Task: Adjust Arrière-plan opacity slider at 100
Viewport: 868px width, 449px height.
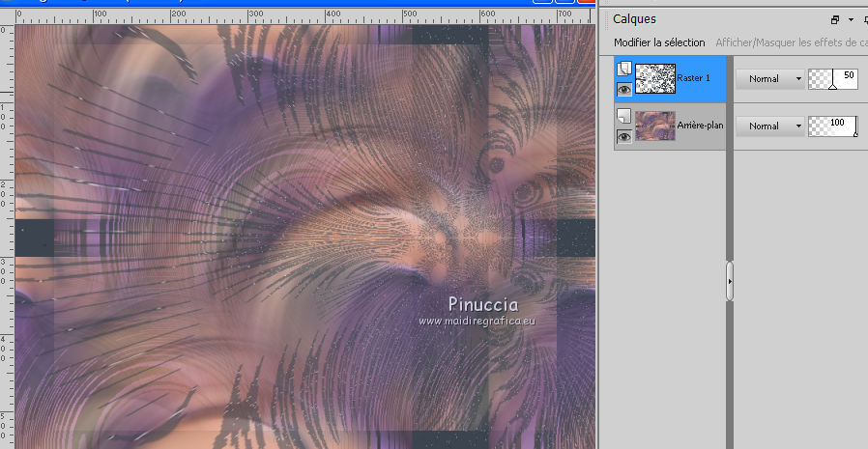Action: coord(833,126)
